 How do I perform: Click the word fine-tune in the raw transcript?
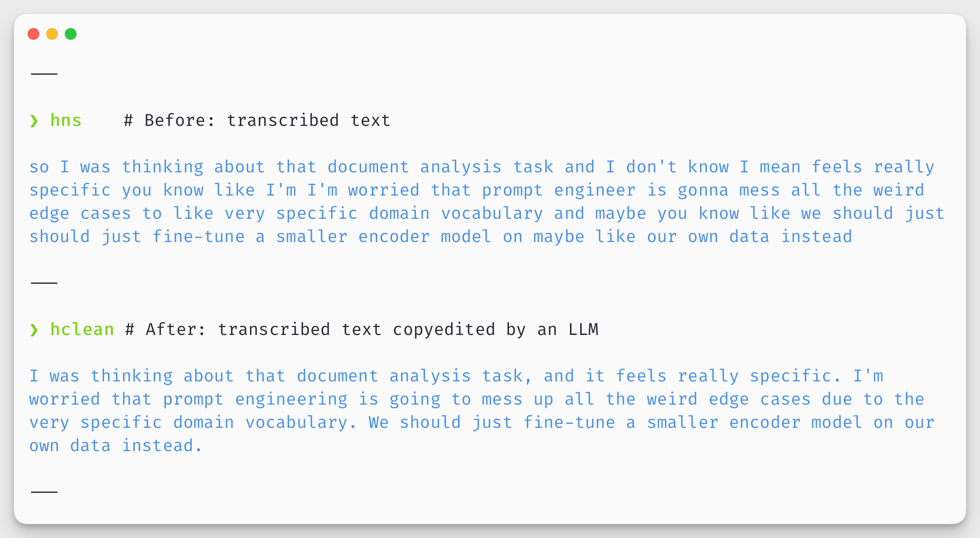(x=198, y=236)
